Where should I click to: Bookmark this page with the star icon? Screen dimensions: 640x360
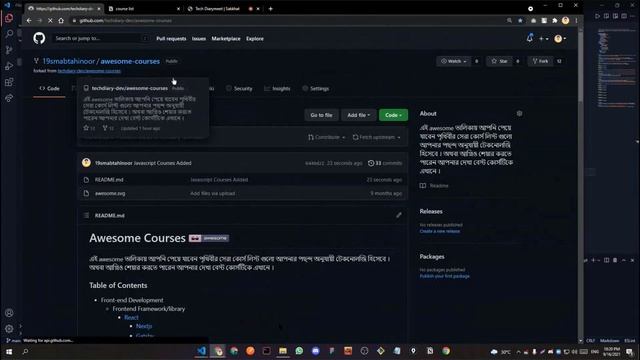[520, 20]
